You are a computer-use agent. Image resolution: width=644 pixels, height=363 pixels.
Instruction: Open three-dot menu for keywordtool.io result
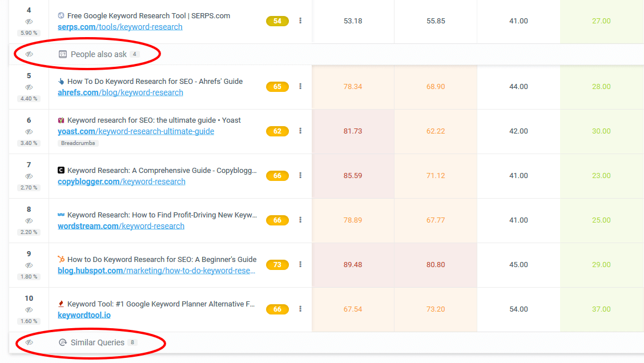pyautogui.click(x=300, y=309)
